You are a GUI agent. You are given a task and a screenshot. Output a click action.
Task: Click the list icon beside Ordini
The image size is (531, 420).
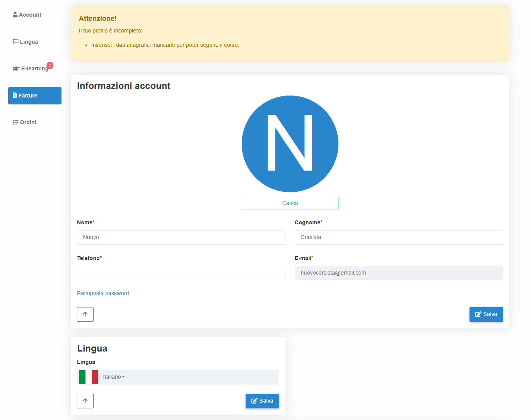point(15,122)
